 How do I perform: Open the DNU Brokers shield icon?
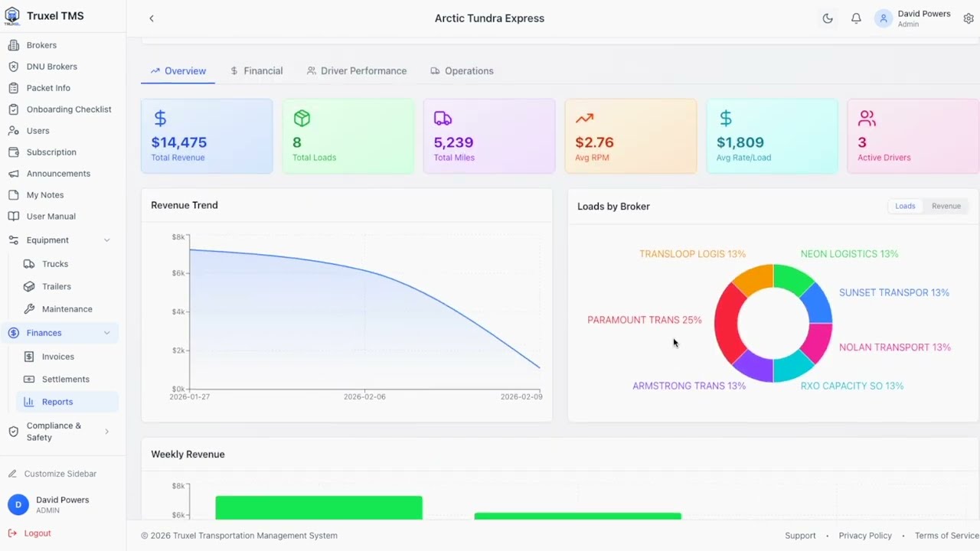coord(13,67)
